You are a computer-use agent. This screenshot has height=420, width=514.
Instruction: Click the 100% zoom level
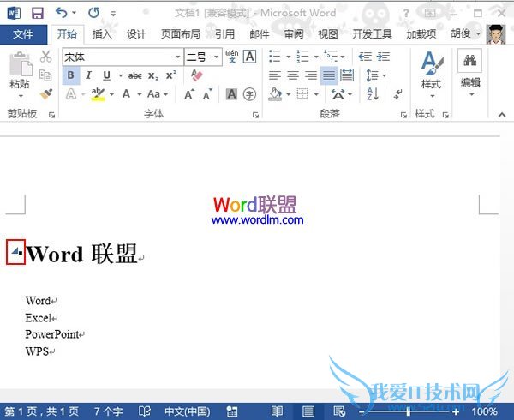click(x=484, y=411)
